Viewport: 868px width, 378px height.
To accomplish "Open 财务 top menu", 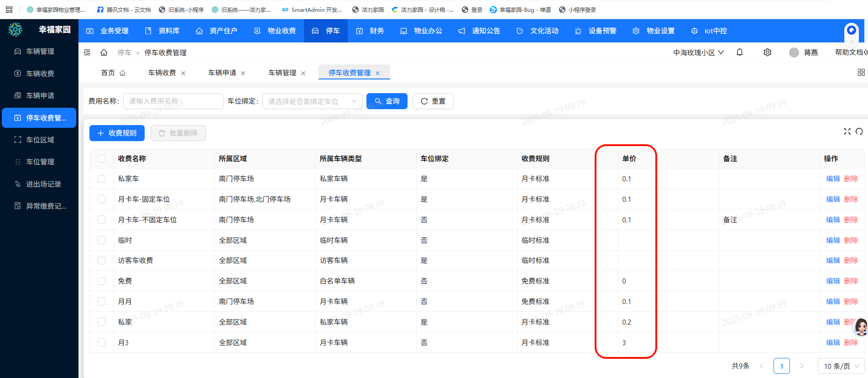I will tap(370, 31).
